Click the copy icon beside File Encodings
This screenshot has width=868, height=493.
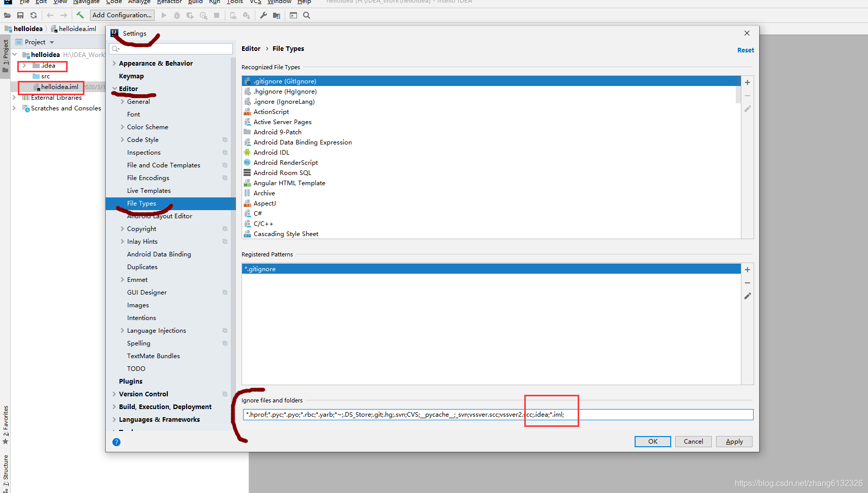tap(225, 178)
